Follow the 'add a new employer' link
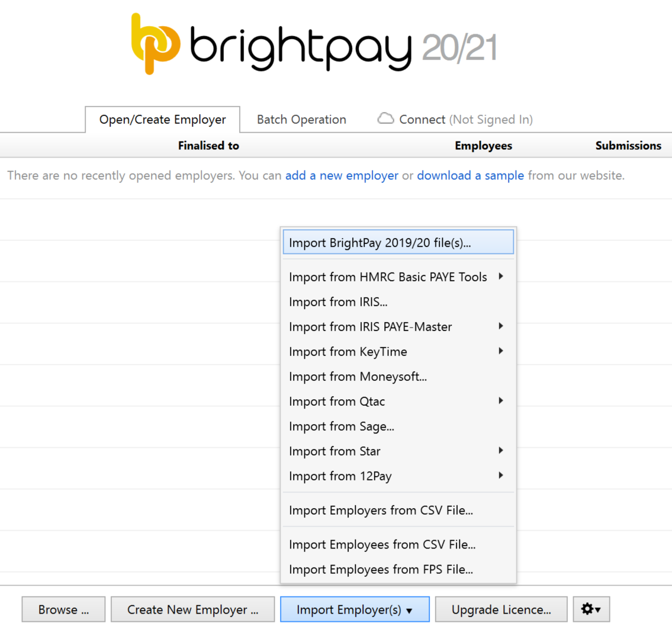Screen dimensions: 672x626 342,175
